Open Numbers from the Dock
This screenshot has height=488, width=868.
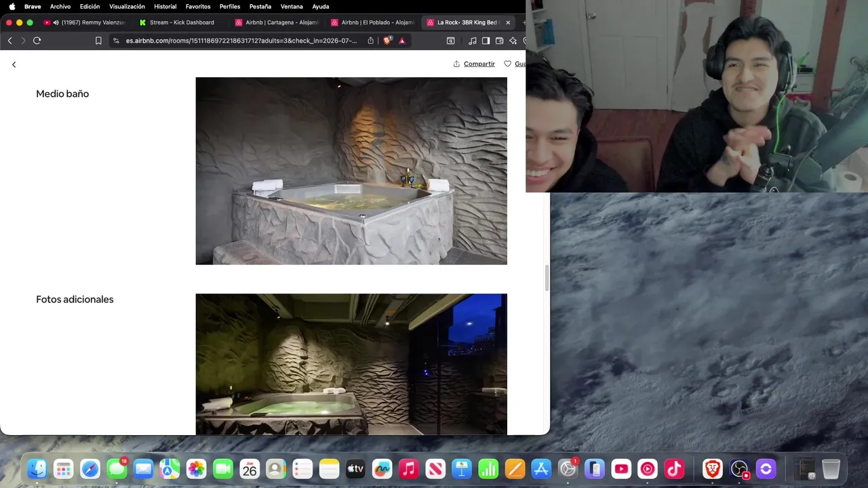(488, 469)
